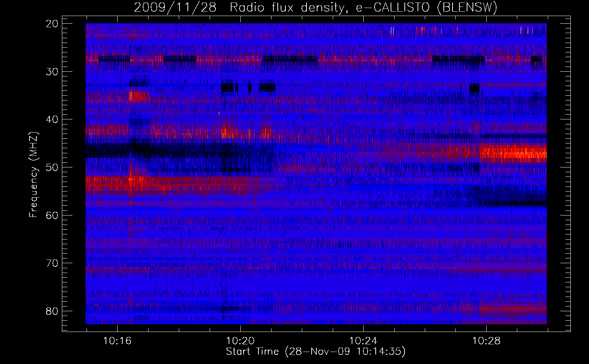Click the '40' frequency tick label
589x364 pixels.
(x=52, y=119)
